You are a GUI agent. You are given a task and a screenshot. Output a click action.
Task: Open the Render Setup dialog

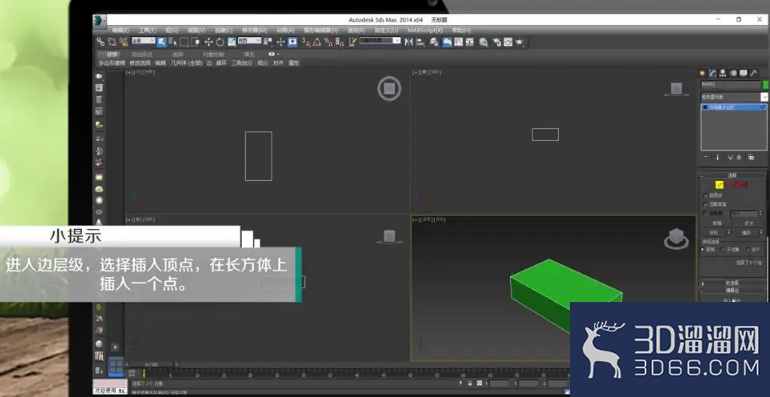(496, 42)
